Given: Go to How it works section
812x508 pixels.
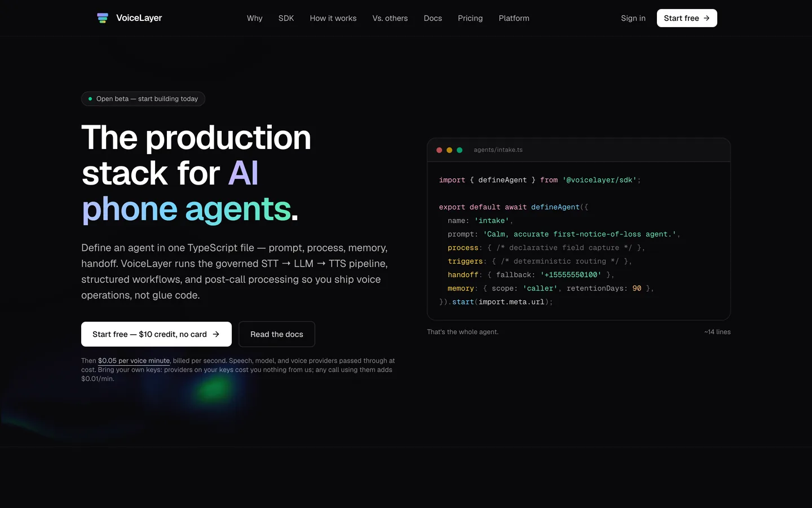Looking at the screenshot, I should point(333,18).
